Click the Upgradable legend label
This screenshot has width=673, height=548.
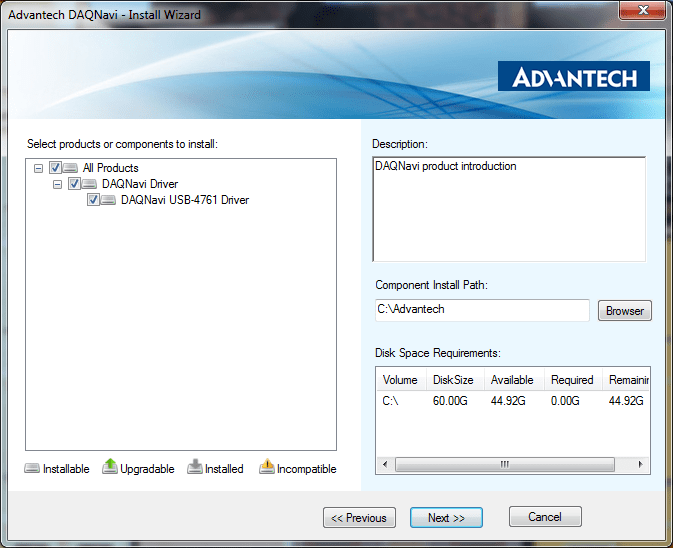(x=147, y=469)
